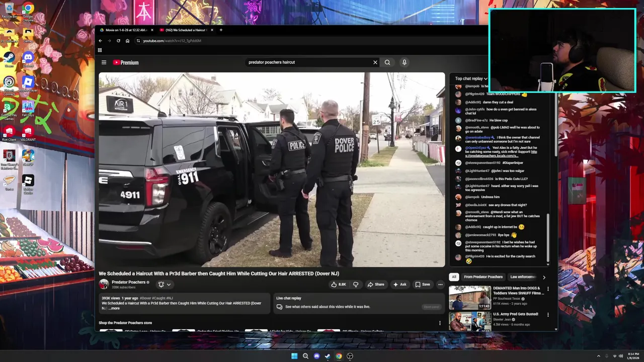
Task: Open the taskbar volume speaker icon
Action: (621, 356)
